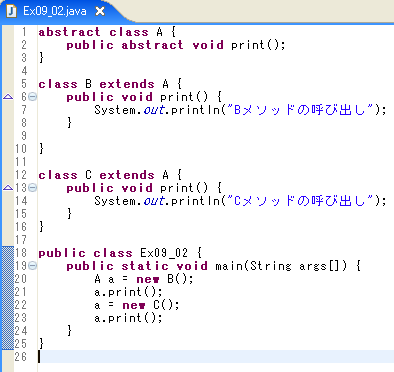This screenshot has width=394, height=372.
Task: Click the highlighted range indicator in the left ruler
Action: [x=8, y=298]
